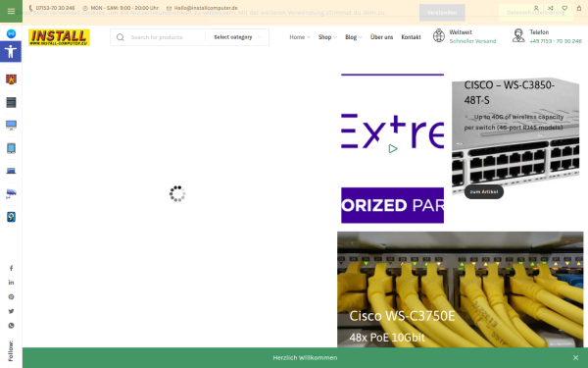Select the server rack category icon
The width and height of the screenshot is (588, 368).
click(x=11, y=102)
